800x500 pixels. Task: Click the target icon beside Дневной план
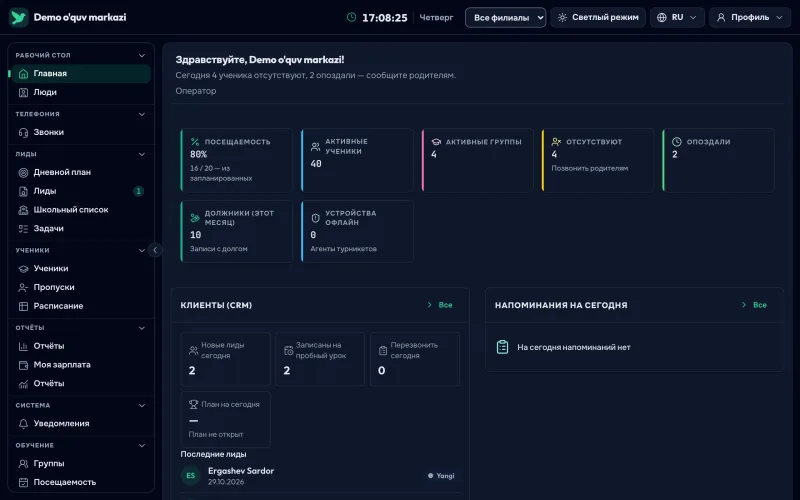point(23,172)
